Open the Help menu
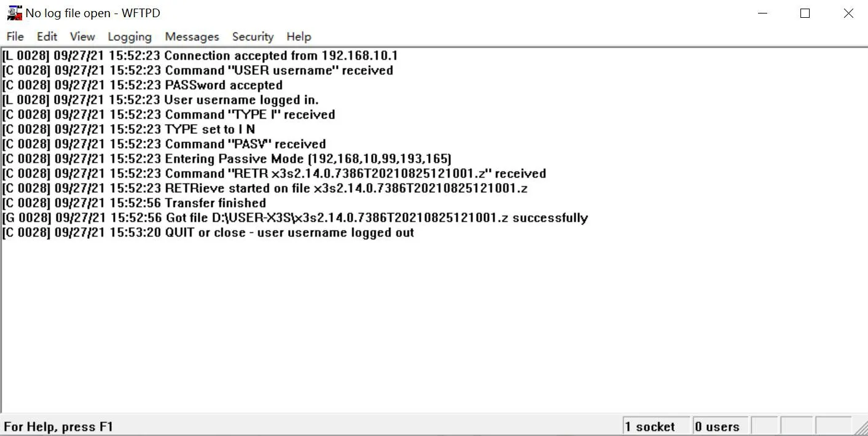 (299, 37)
